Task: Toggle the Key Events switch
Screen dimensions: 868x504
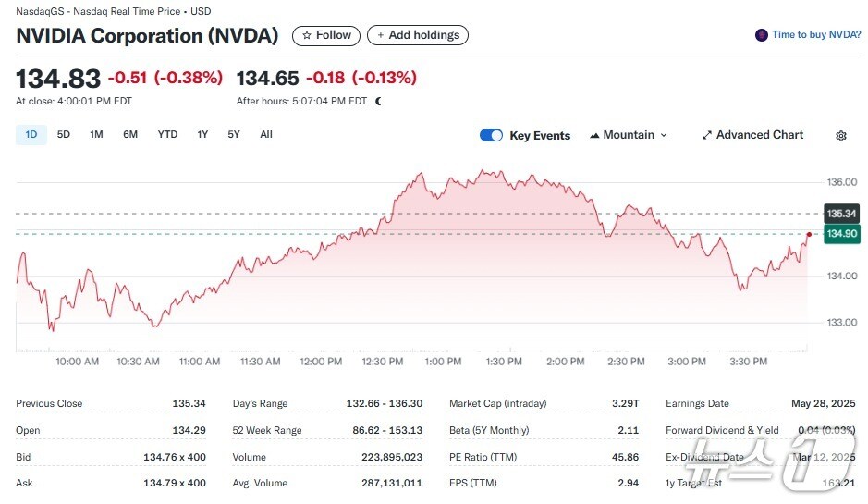Action: pyautogui.click(x=491, y=135)
